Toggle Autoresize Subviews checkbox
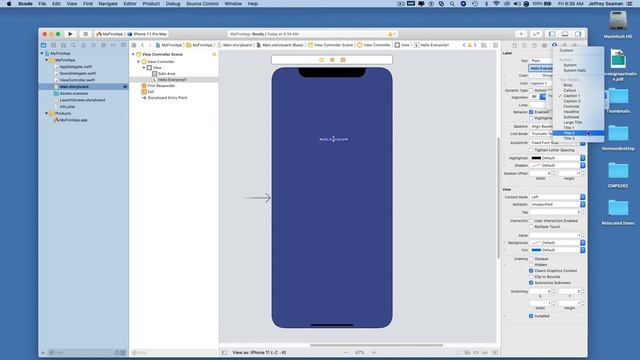Image resolution: width=640 pixels, height=360 pixels. pos(531,282)
